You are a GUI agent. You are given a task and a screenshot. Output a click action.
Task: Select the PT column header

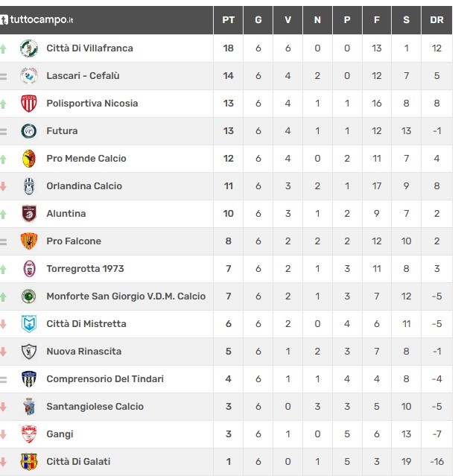point(228,20)
